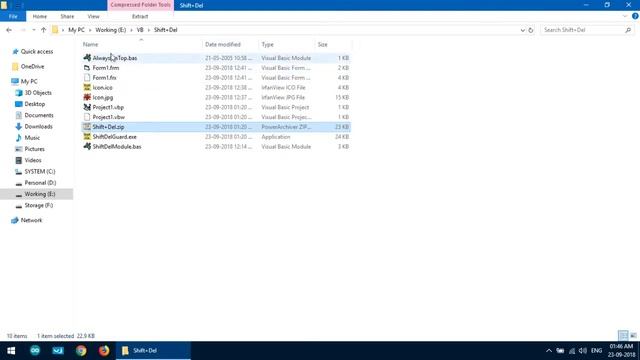640x360 pixels.
Task: Open Desktop in the sidebar
Action: point(35,104)
